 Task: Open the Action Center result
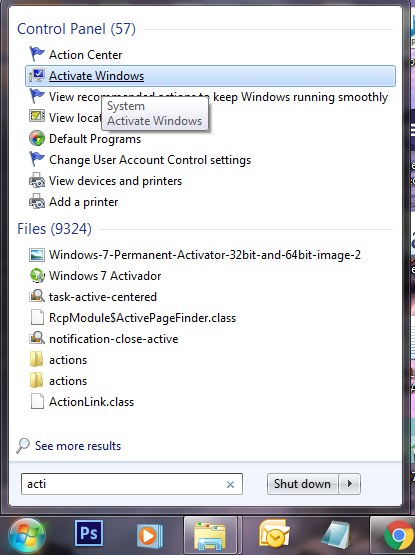(85, 55)
